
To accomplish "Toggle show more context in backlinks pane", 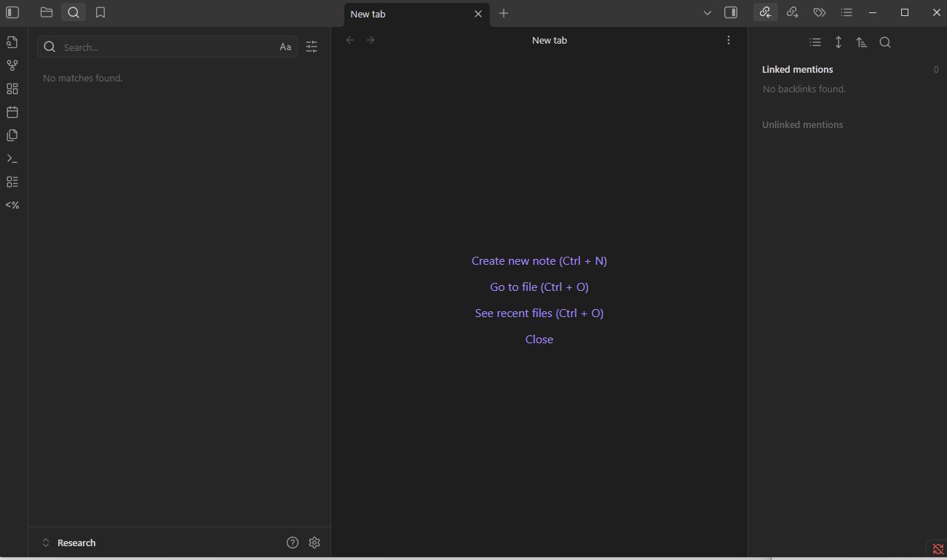I will (x=839, y=42).
